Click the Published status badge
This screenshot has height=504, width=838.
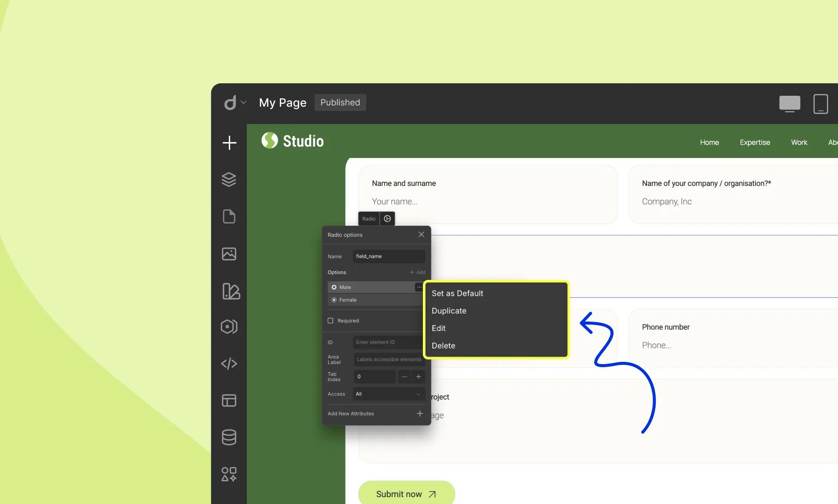[340, 103]
